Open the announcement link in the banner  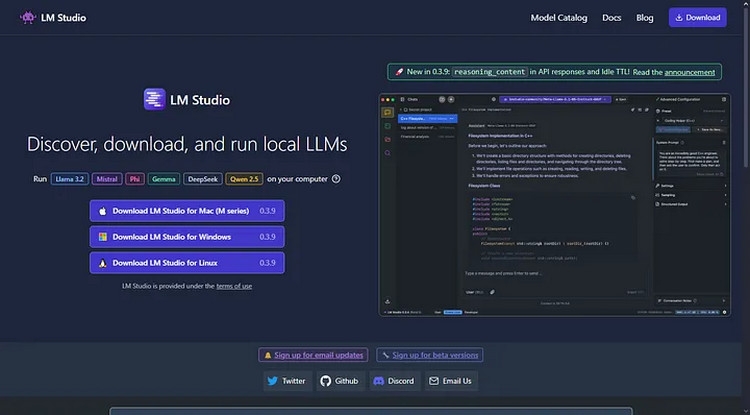(689, 72)
